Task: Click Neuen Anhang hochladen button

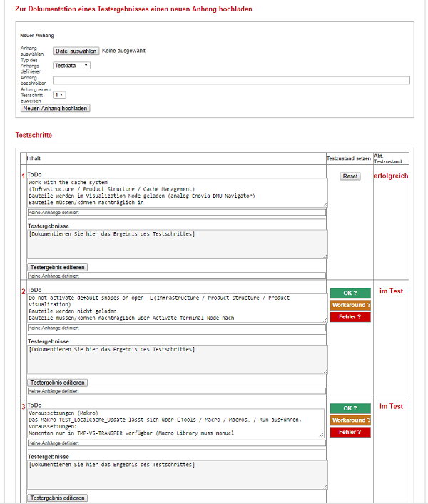Action: point(55,109)
